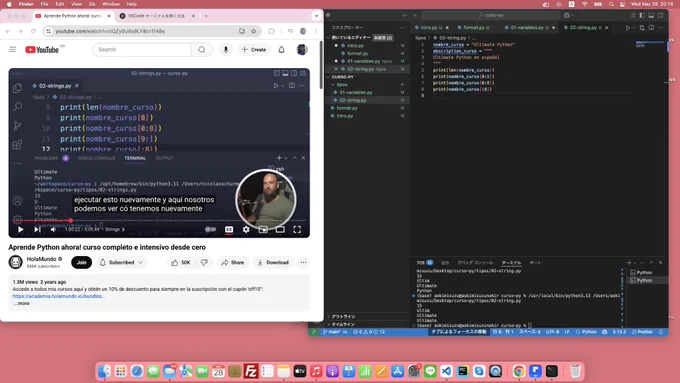Open the YouTube hamburger guide menu
This screenshot has width=680, height=383.
pos(13,49)
